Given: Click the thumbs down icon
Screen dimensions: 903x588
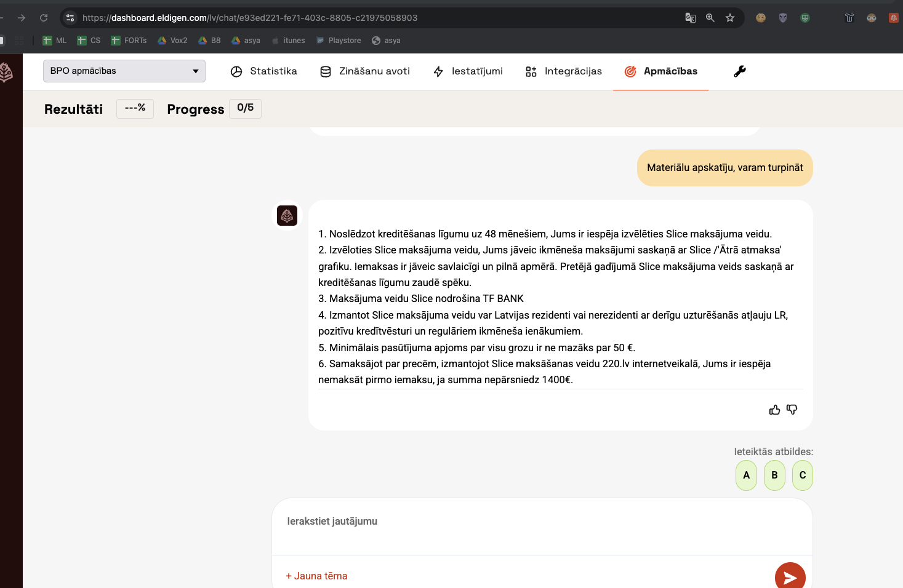Looking at the screenshot, I should 792,410.
